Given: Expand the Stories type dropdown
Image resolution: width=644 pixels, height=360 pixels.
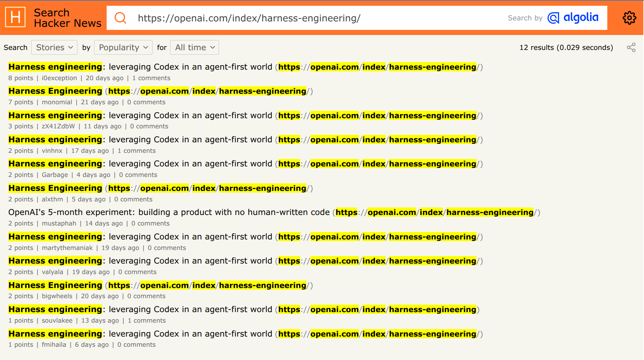Looking at the screenshot, I should click(54, 48).
